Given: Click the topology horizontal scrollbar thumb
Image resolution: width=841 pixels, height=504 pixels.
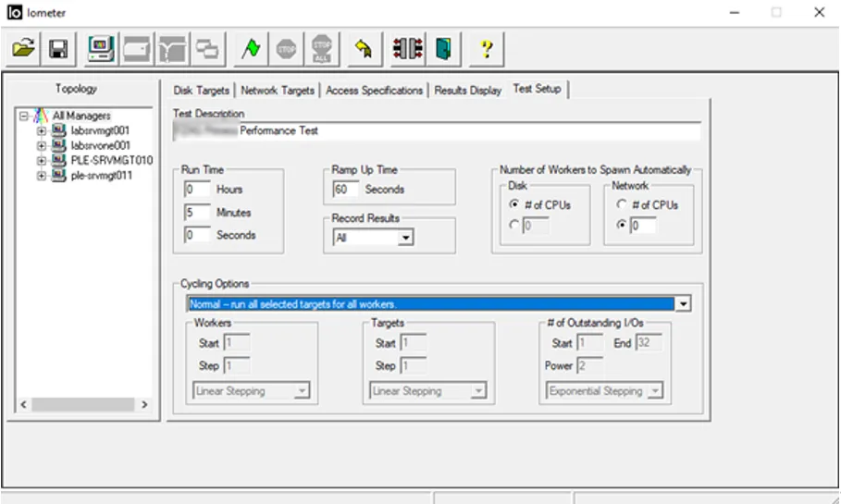Looking at the screenshot, I should [x=82, y=404].
